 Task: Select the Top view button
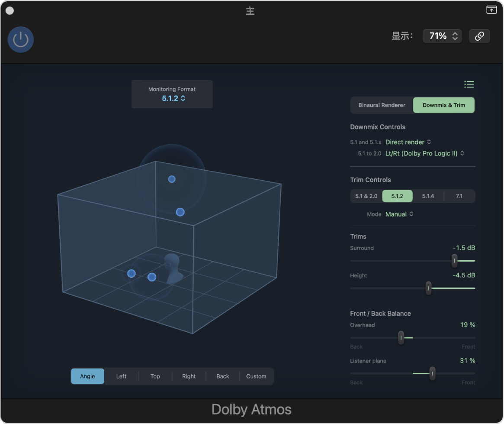(155, 376)
